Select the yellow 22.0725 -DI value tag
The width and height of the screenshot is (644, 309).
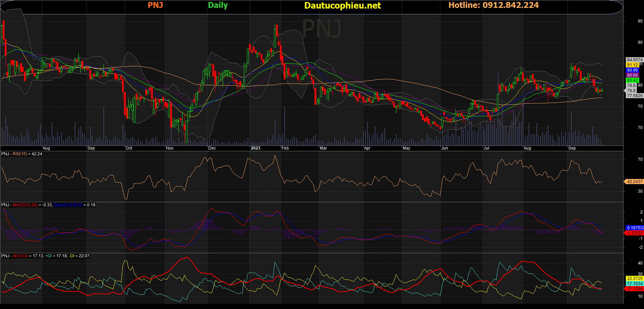click(x=634, y=279)
